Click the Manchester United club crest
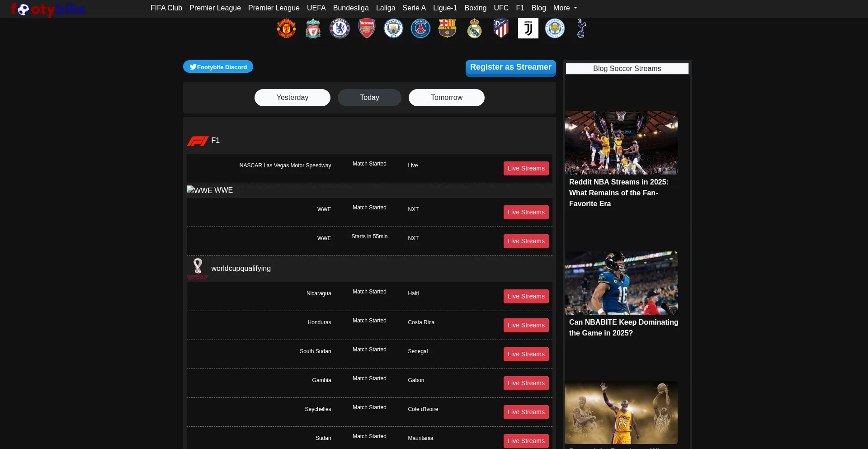Screen dimensions: 868x449 pyautogui.click(x=286, y=28)
